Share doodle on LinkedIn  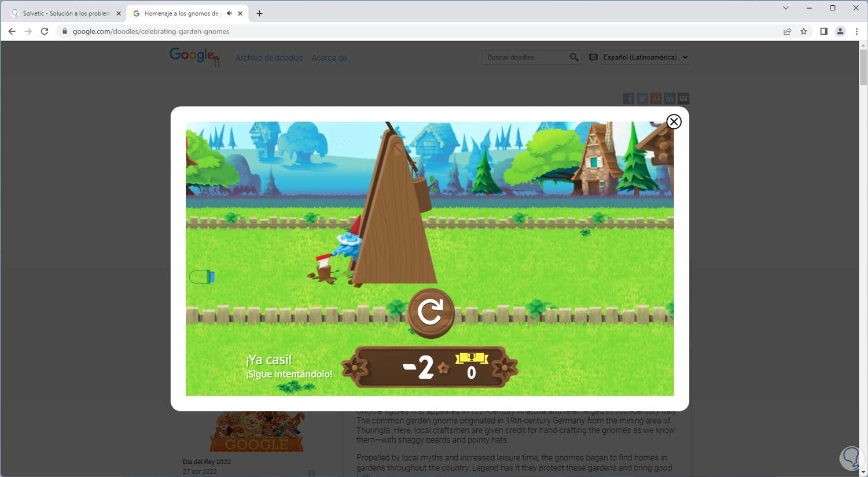670,98
